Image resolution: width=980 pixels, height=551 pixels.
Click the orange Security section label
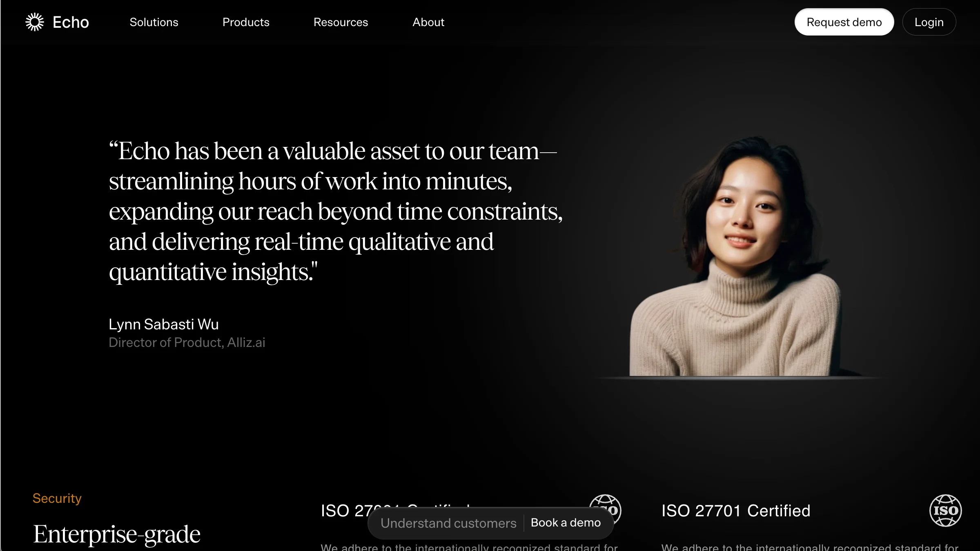point(57,498)
